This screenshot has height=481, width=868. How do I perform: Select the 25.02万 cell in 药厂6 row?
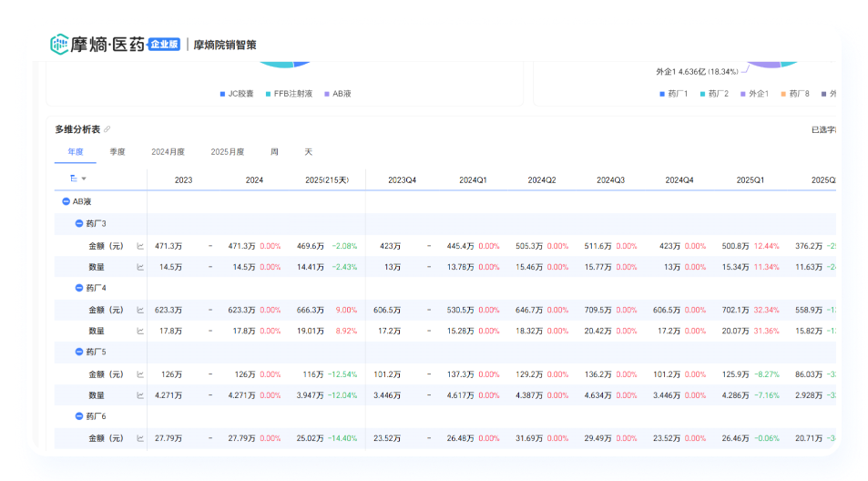click(x=311, y=438)
